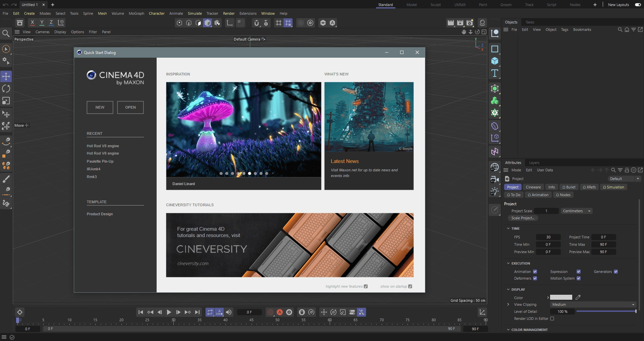Open the Default preset dropdown in Attributes
Viewport: 644px width, 341px height.
click(x=624, y=179)
